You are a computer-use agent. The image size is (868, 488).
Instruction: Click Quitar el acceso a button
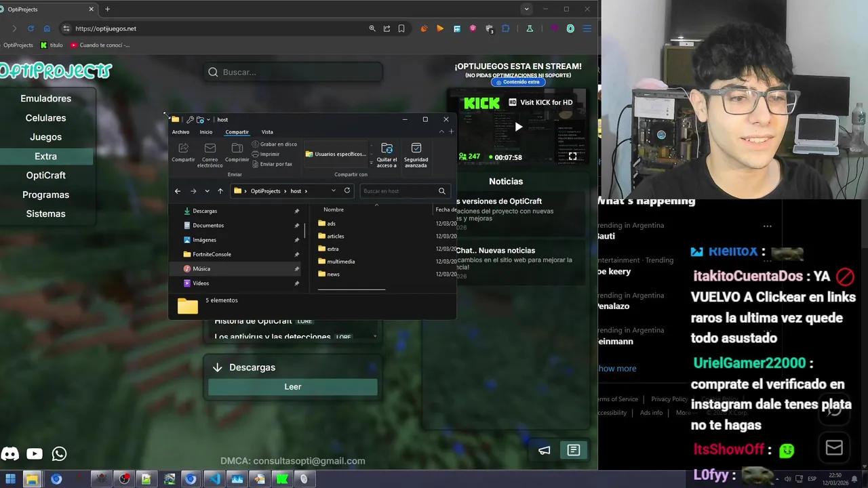click(x=387, y=155)
